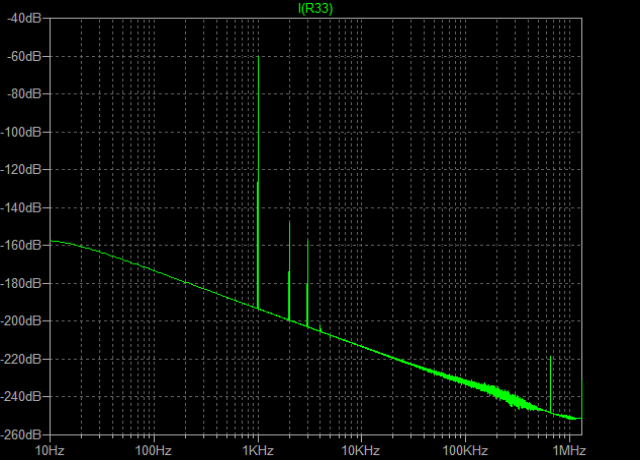Viewport: 640px width, 460px height.
Task: Click the -60dB axis label
Action: click(24, 56)
